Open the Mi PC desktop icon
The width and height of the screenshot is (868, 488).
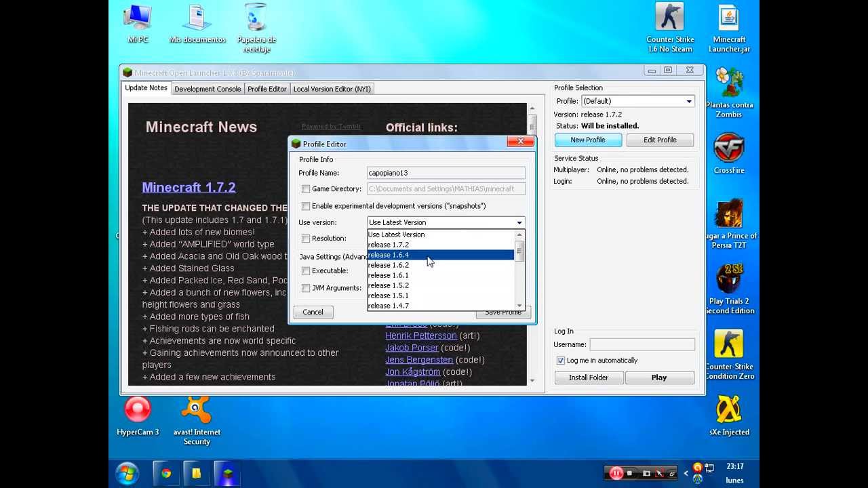[x=138, y=24]
